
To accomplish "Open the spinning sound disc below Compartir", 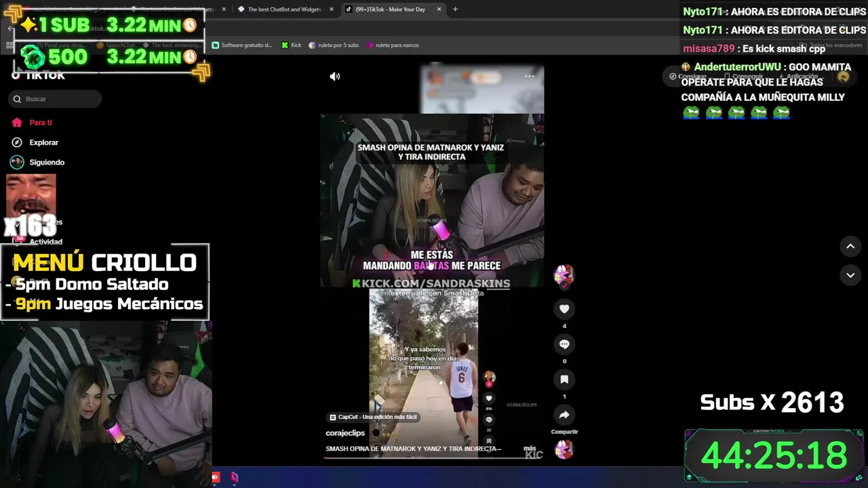I will tap(564, 449).
